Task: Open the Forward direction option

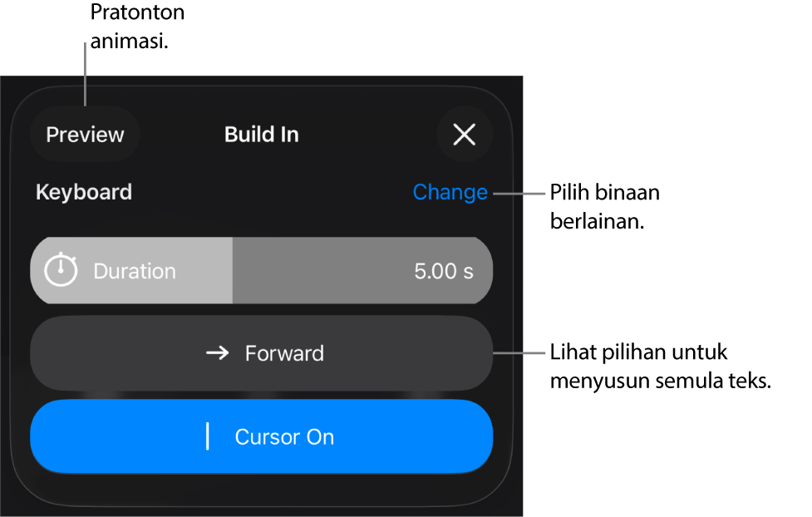Action: pos(261,353)
